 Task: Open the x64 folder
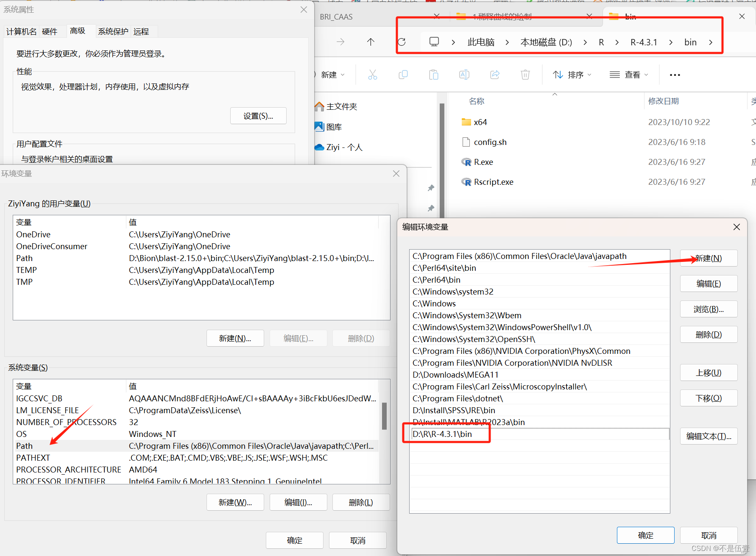coord(480,122)
